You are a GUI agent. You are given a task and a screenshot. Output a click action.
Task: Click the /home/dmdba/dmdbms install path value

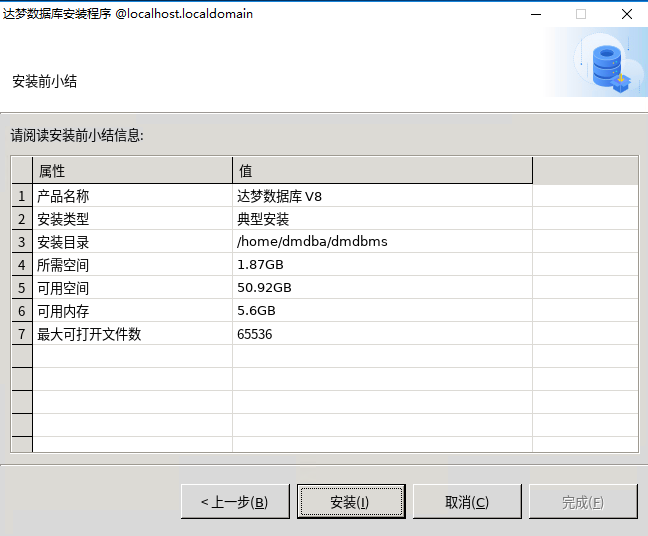coord(312,242)
